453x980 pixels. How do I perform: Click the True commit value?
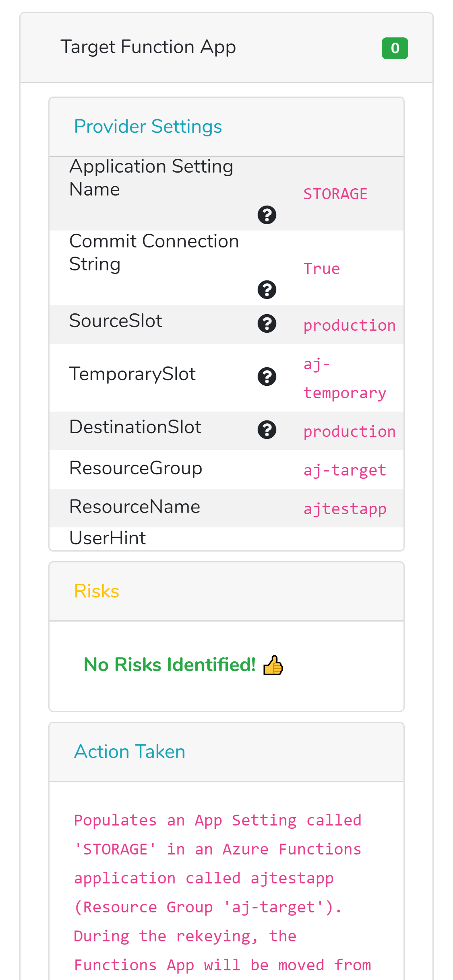click(x=321, y=269)
